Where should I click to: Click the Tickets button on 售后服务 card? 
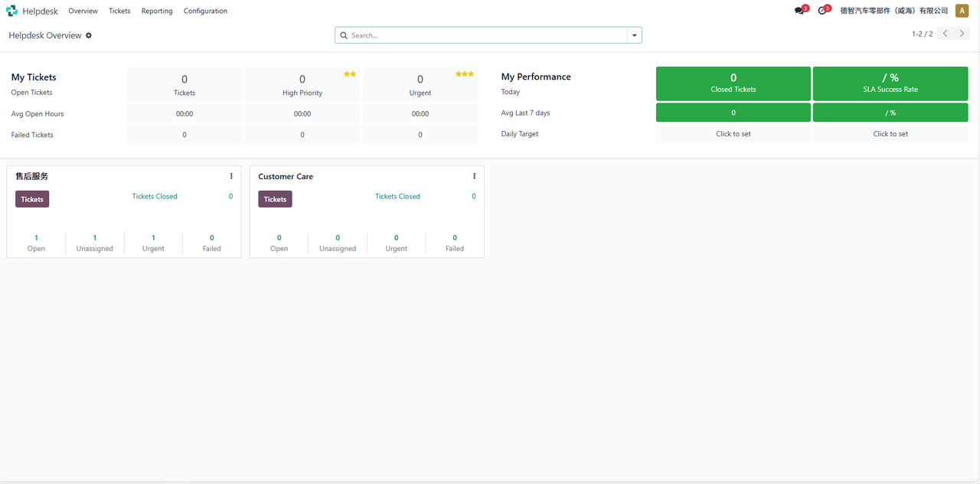point(32,199)
